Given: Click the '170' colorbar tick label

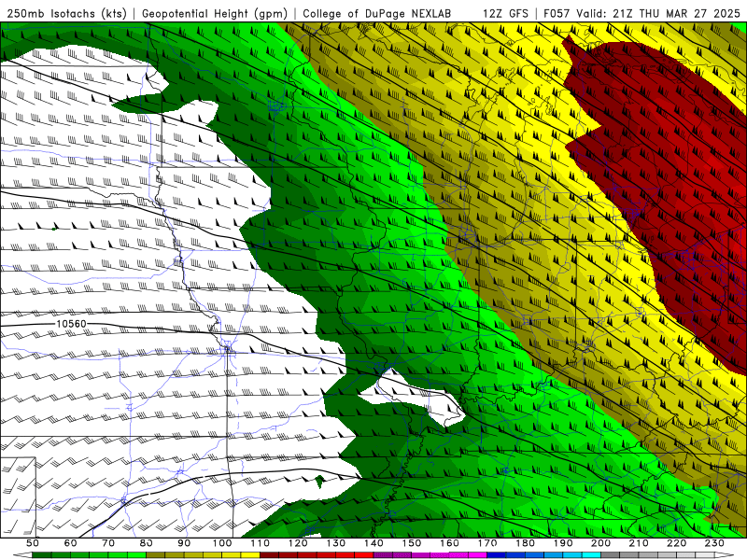Looking at the screenshot, I should 487,543.
